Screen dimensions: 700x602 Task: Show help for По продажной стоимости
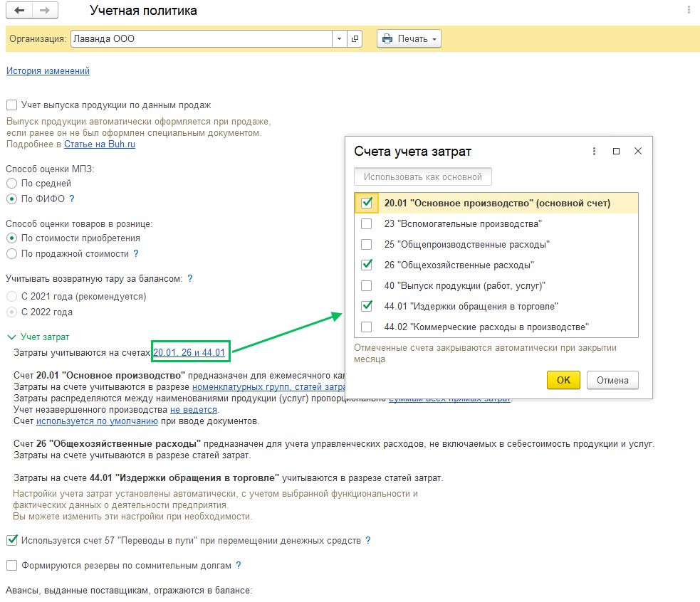pyautogui.click(x=136, y=253)
